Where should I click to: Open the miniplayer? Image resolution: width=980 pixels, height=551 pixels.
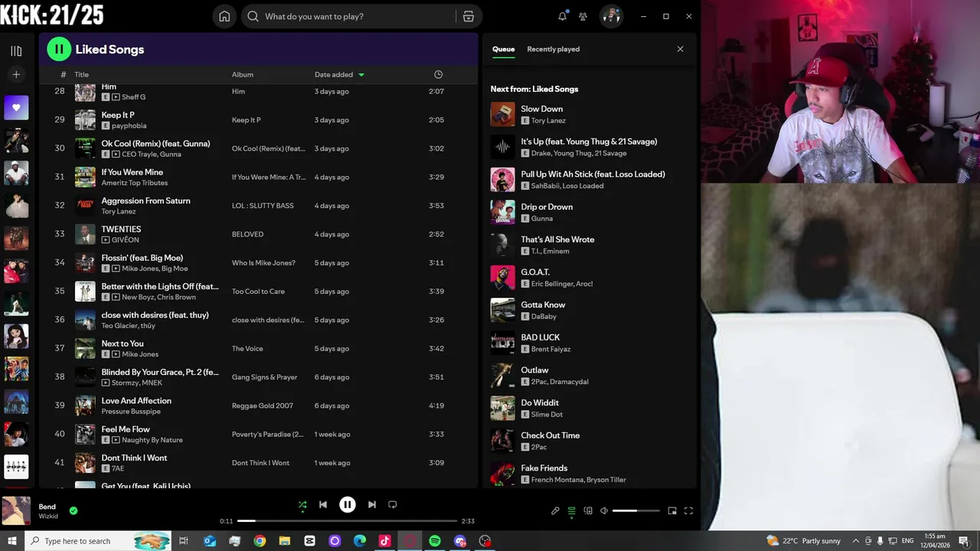coord(672,510)
